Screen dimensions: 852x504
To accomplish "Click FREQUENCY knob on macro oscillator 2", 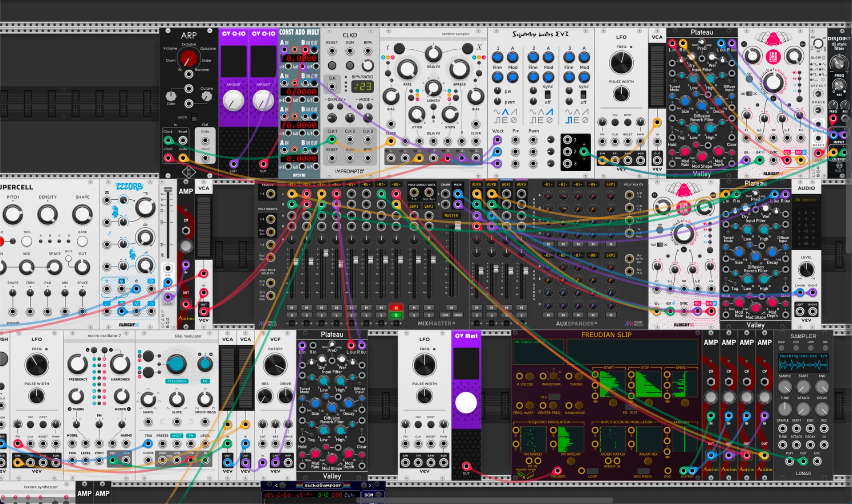I will pyautogui.click(x=78, y=364).
